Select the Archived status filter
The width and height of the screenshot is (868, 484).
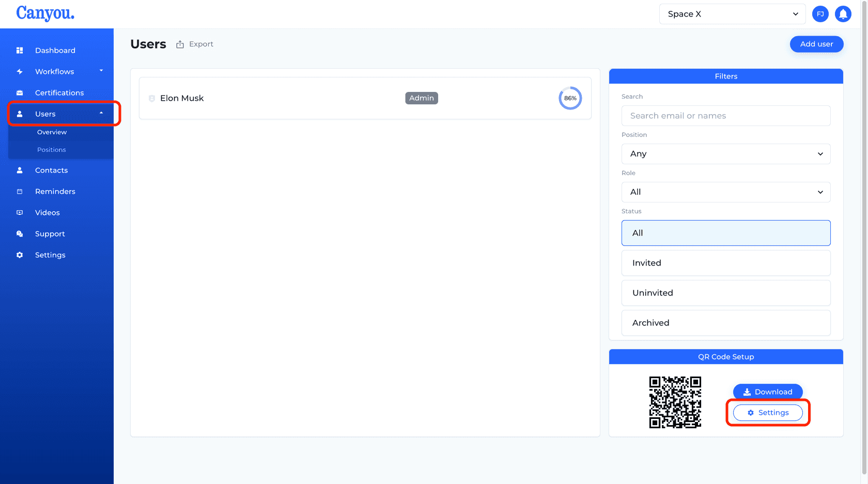pyautogui.click(x=726, y=323)
